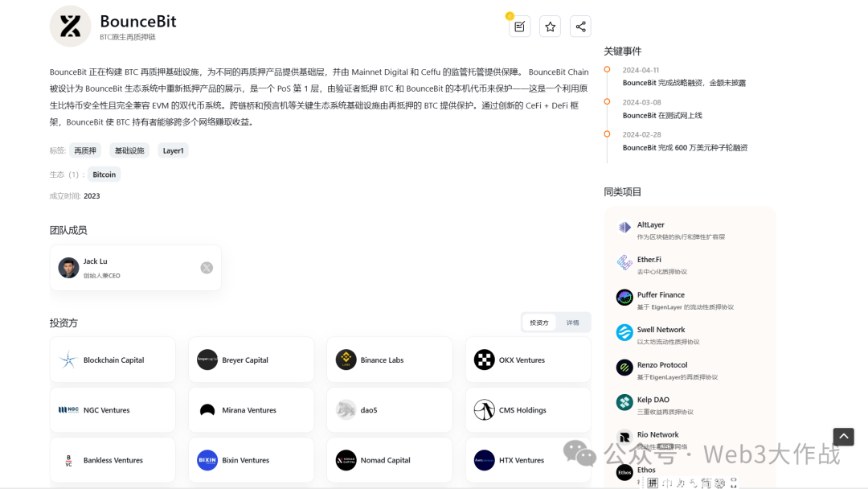Open dao5 investor name
868x489 pixels.
pyautogui.click(x=369, y=410)
